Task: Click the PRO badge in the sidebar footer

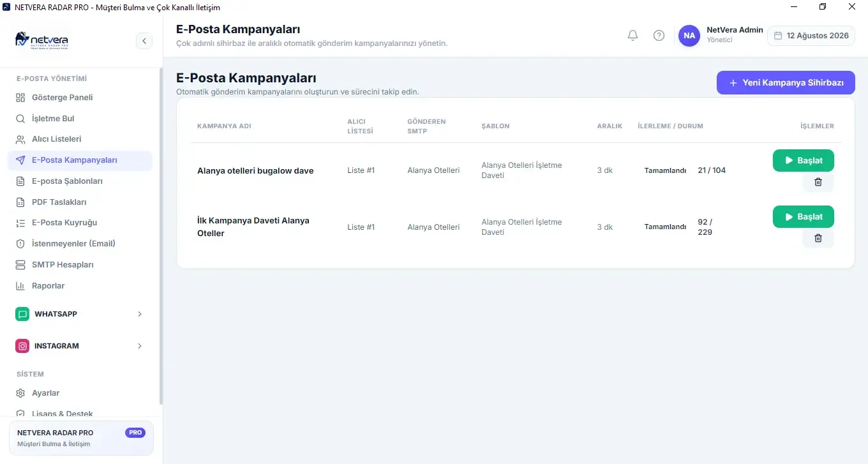Action: coord(135,433)
